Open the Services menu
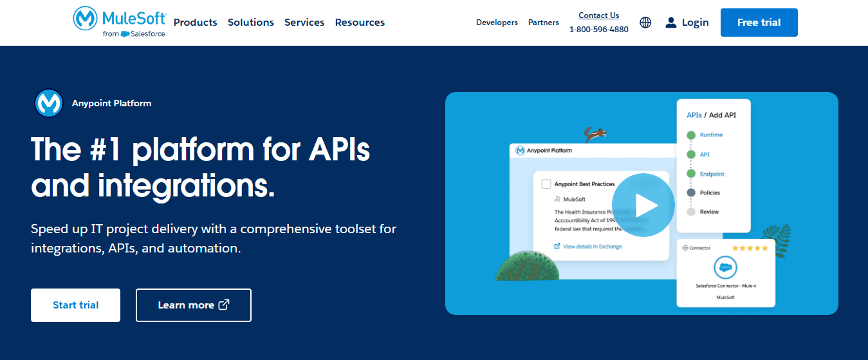The height and width of the screenshot is (360, 868). click(x=304, y=23)
